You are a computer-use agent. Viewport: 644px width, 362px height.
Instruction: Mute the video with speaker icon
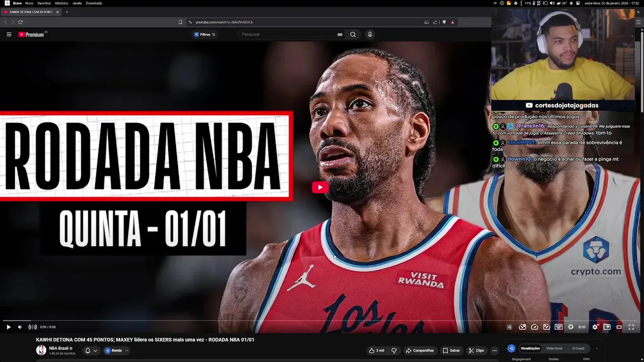coord(20,327)
